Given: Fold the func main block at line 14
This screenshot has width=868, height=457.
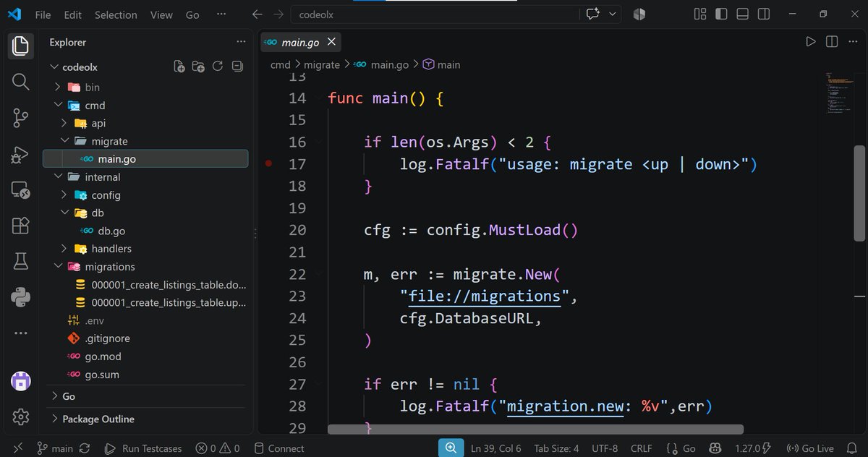Looking at the screenshot, I should click(x=318, y=98).
